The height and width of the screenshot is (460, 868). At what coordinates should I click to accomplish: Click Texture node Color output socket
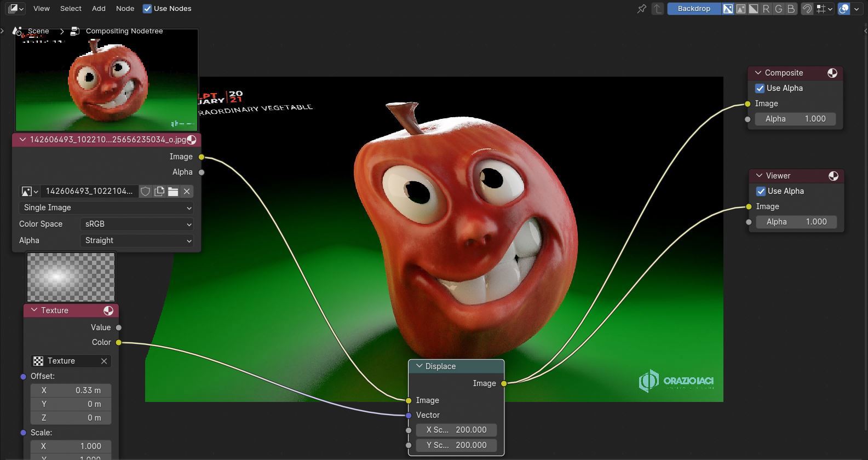119,342
